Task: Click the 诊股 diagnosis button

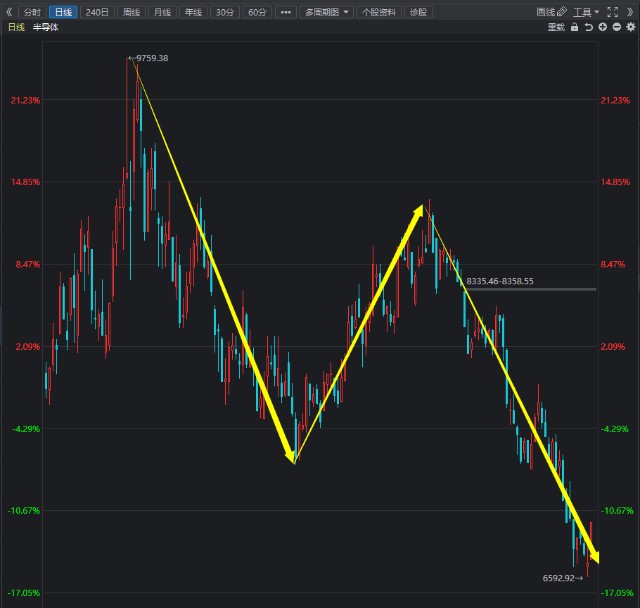Action: click(418, 12)
